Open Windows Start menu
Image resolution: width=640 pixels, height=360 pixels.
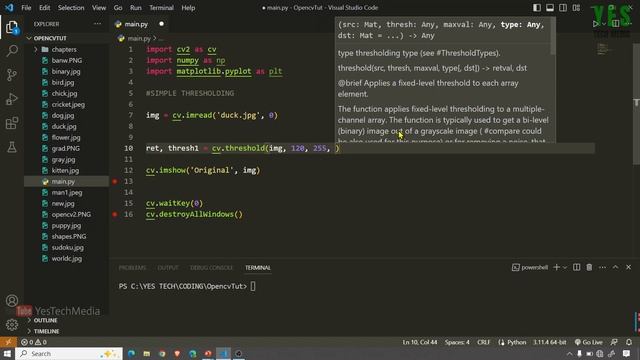coord(7,353)
